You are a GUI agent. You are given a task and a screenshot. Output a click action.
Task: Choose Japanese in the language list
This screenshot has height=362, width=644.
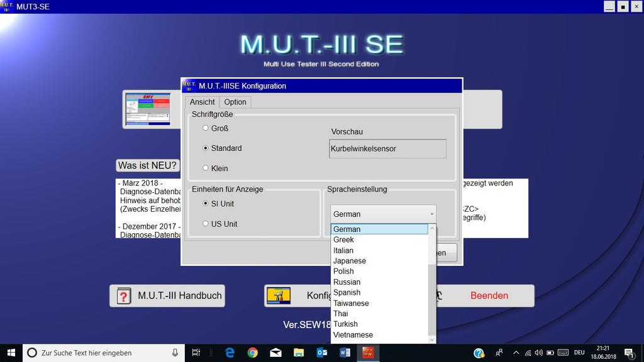click(x=379, y=261)
